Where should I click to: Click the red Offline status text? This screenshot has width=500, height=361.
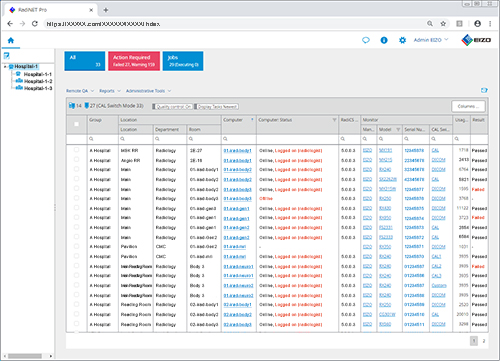point(266,198)
